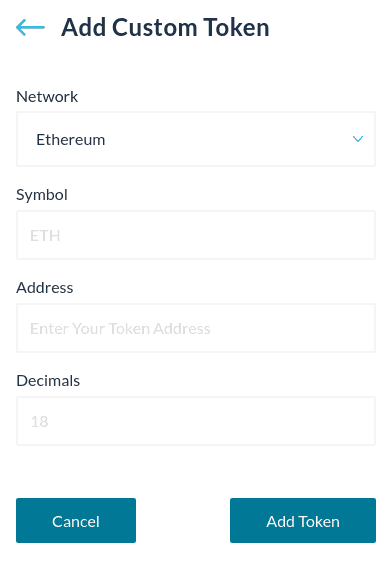Confirm with the Add Token button
Viewport: 391px width, 562px height.
point(303,520)
